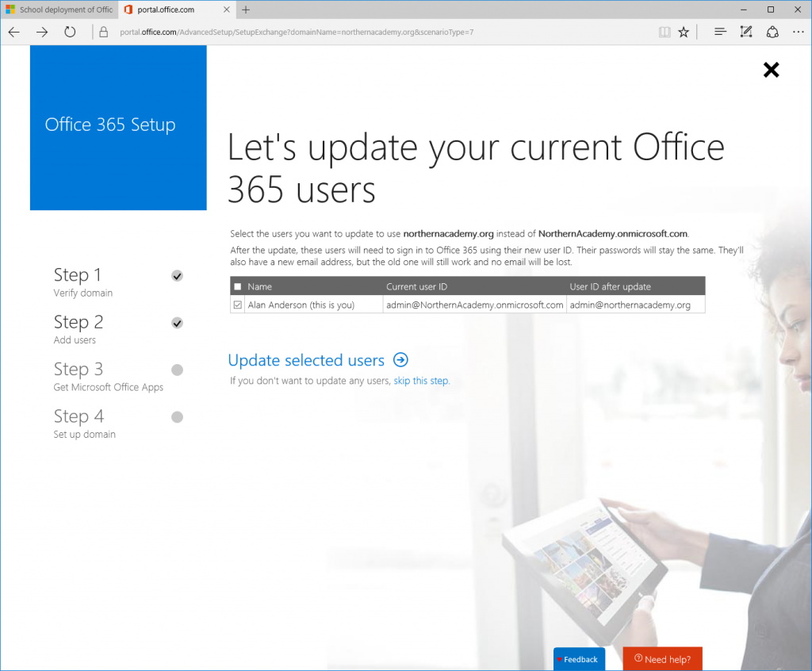Click skip this step link

coord(420,381)
